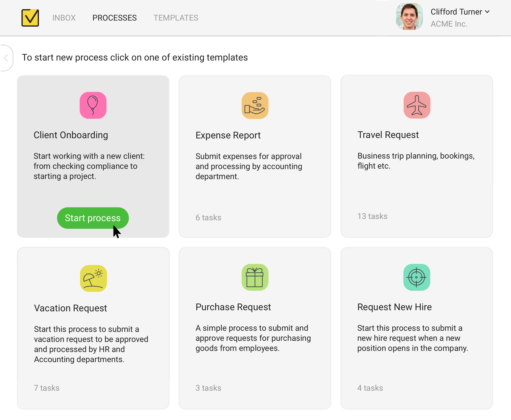511x420 pixels.
Task: Open the Purchase Request card title
Action: click(x=233, y=307)
